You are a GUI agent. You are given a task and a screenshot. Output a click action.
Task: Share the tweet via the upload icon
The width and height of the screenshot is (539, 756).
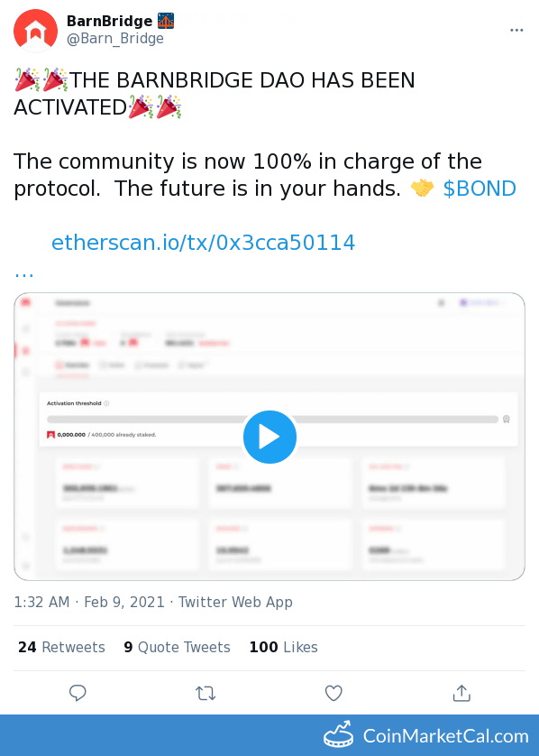click(461, 693)
